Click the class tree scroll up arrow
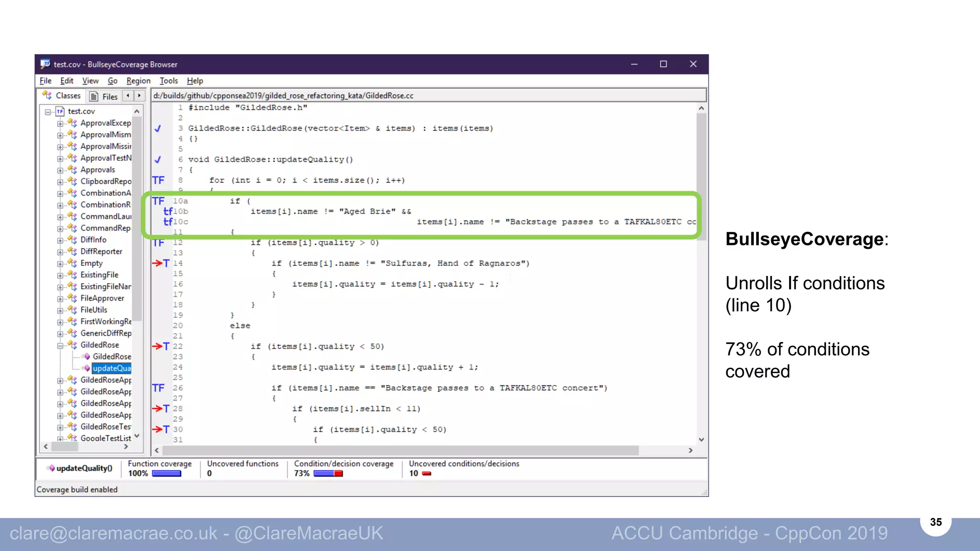 (x=137, y=111)
